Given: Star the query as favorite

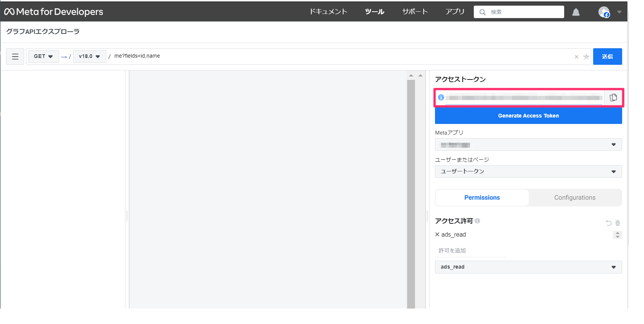Looking at the screenshot, I should (586, 57).
